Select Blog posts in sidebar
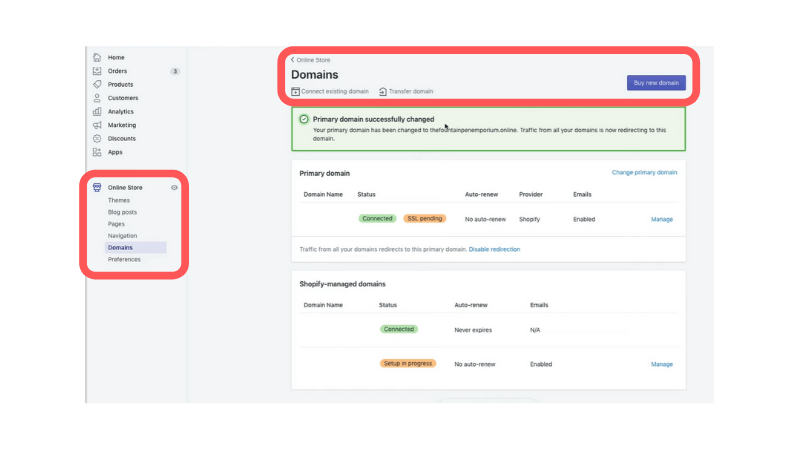The width and height of the screenshot is (800, 450). pos(123,212)
